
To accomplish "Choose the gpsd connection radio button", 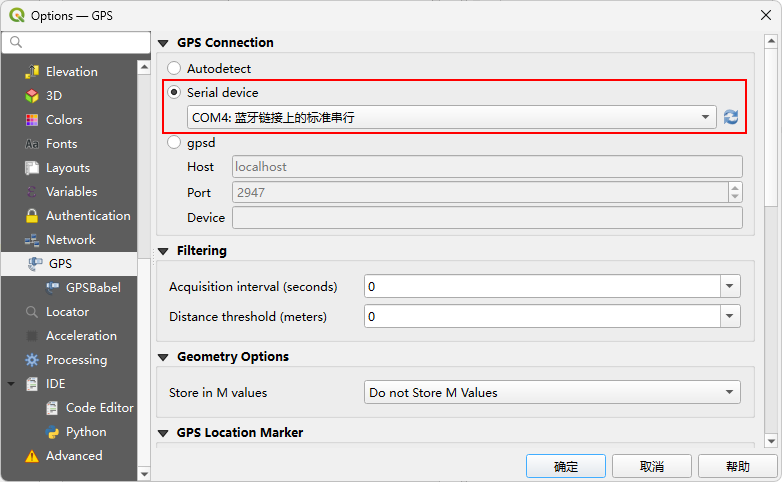I will coord(174,142).
